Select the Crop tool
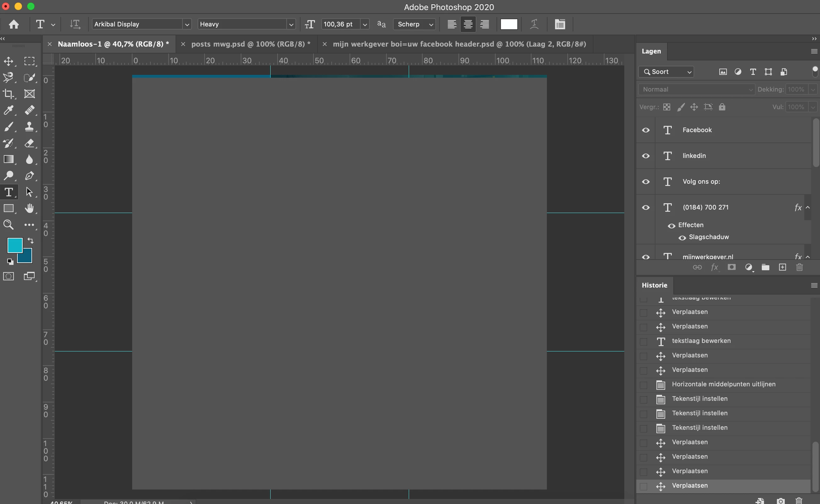Image resolution: width=820 pixels, height=504 pixels. click(x=8, y=94)
